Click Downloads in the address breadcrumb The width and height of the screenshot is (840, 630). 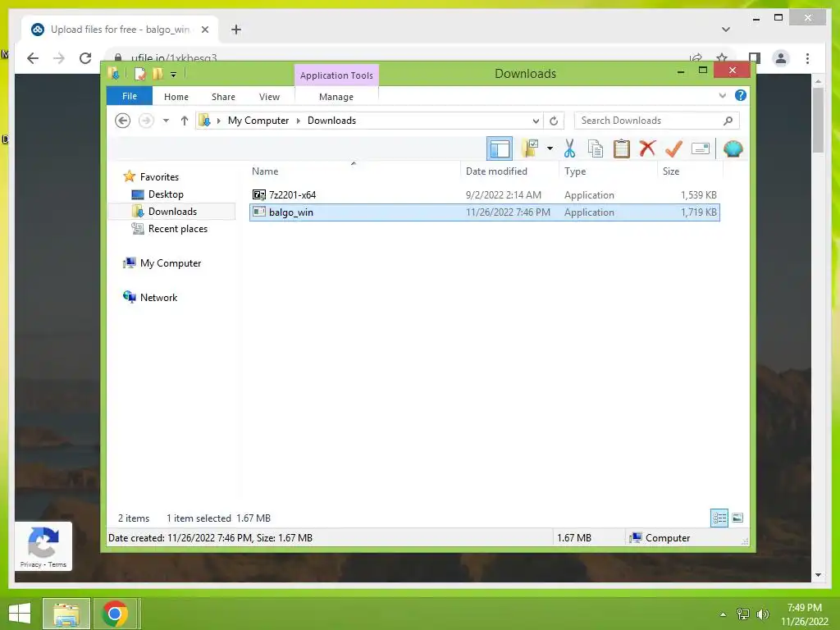(331, 121)
